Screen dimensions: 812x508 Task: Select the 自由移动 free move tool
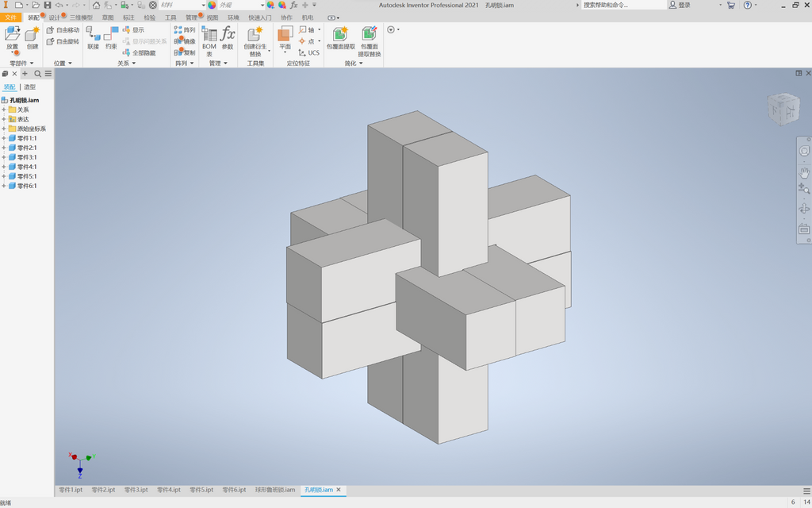pyautogui.click(x=63, y=30)
